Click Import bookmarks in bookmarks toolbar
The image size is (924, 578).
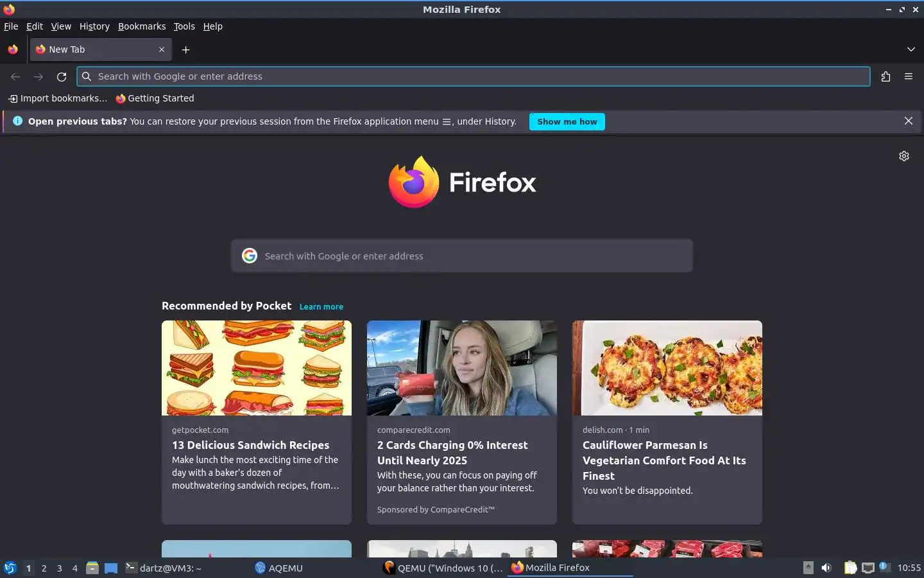coord(58,98)
